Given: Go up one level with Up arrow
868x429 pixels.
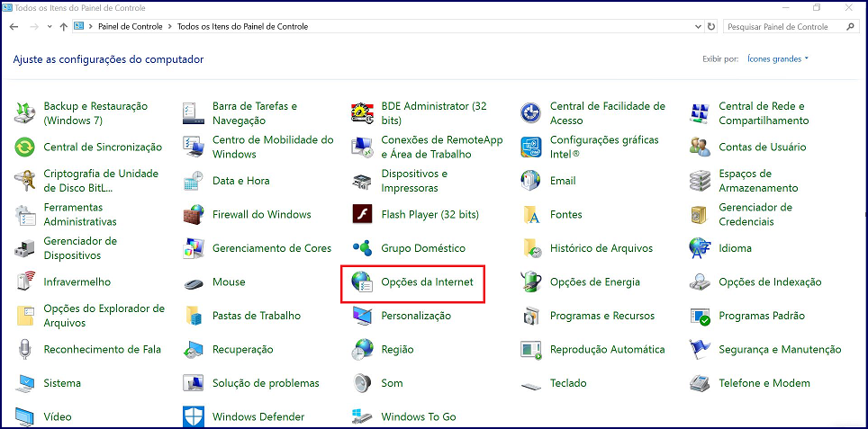Looking at the screenshot, I should [63, 27].
